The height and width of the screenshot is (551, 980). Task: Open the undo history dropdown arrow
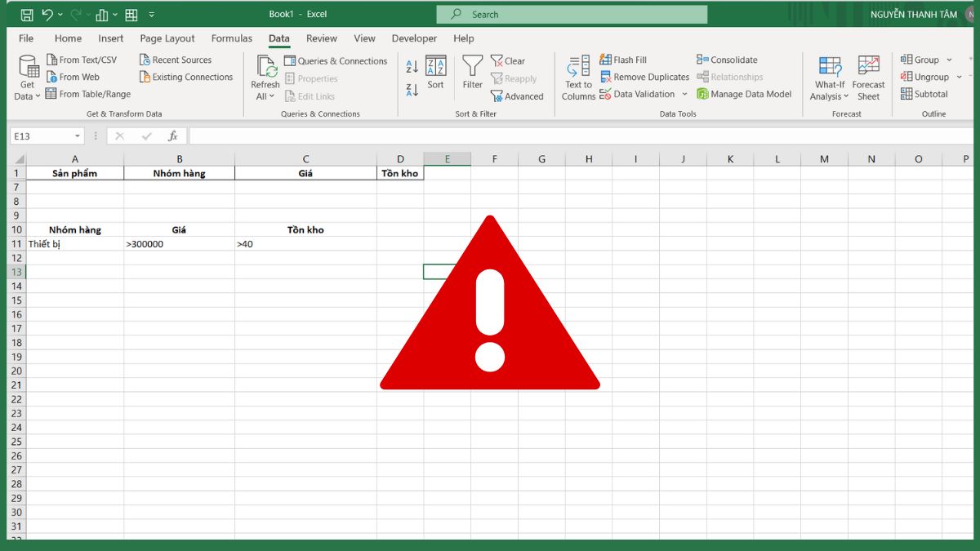point(60,15)
